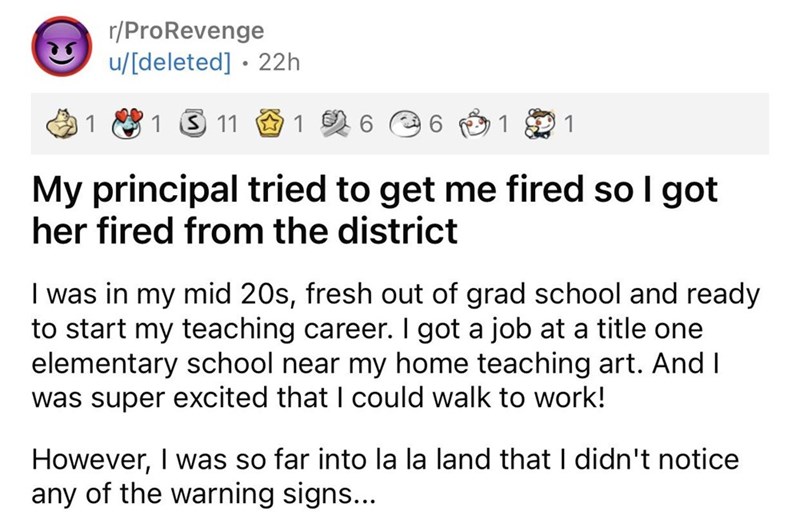The width and height of the screenshot is (800, 520).
Task: Click the silver award icon
Action: coord(194,125)
